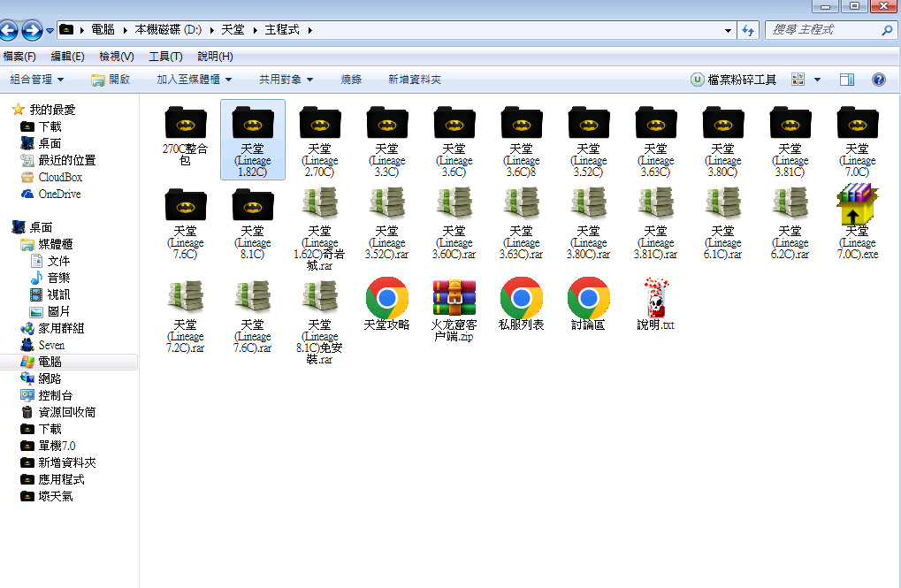Click the 開啟 toolbar button
The height and width of the screenshot is (588, 901).
[x=111, y=80]
